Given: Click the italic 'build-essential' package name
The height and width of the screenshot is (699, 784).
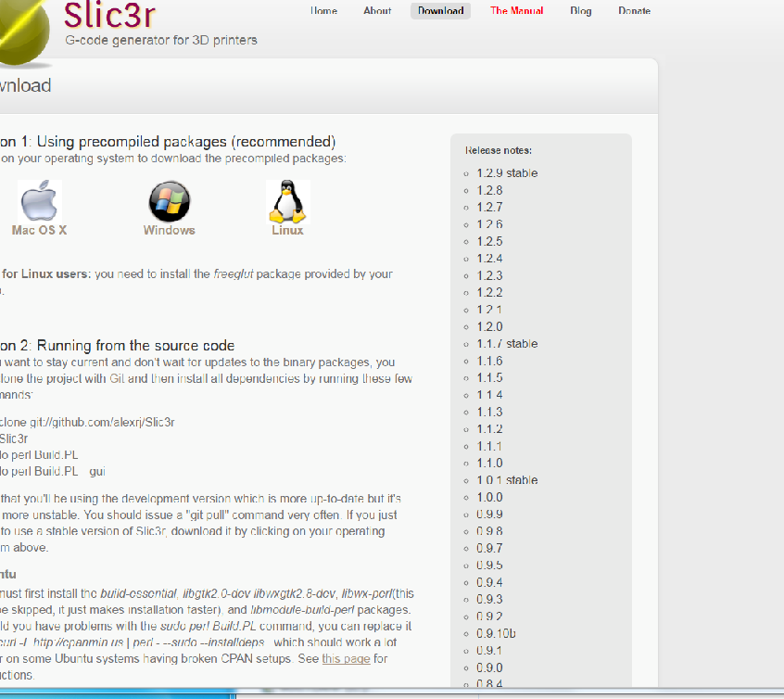Looking at the screenshot, I should (138, 593).
